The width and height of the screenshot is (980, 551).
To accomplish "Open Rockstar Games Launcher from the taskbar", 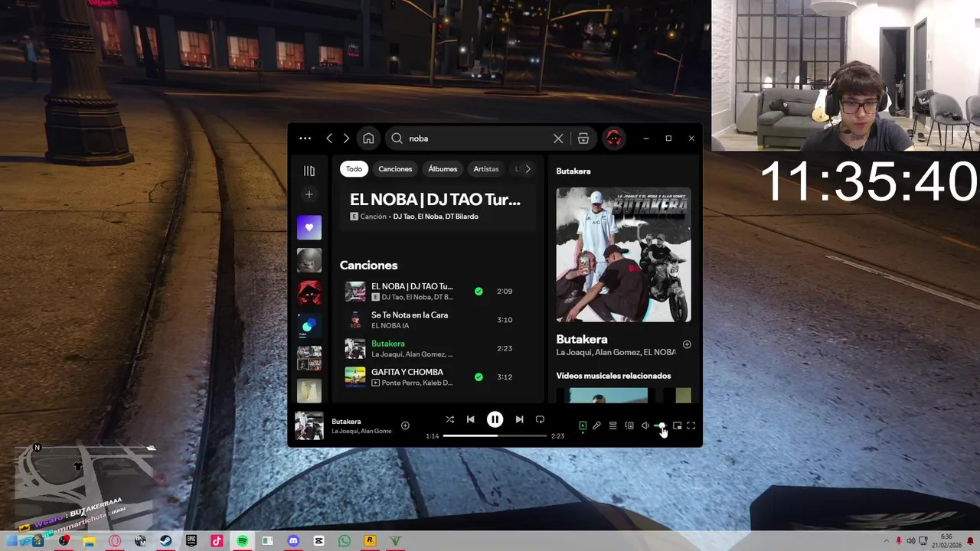I will coord(370,541).
